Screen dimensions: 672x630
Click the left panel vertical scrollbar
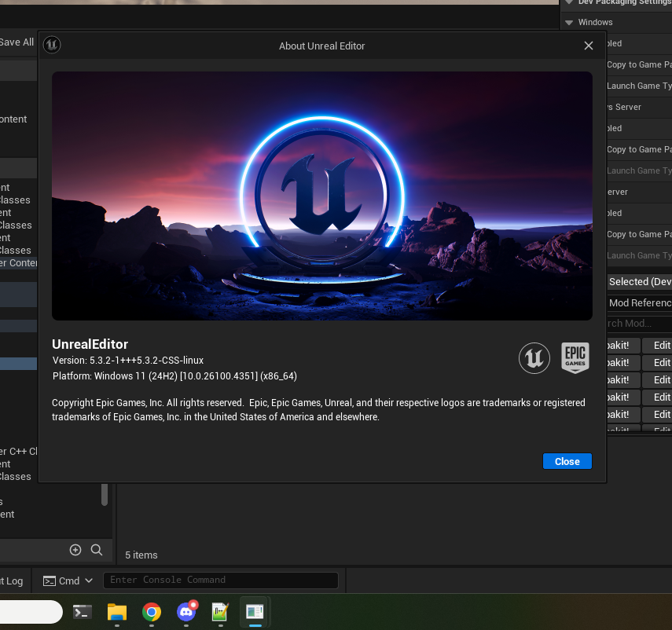[x=105, y=493]
